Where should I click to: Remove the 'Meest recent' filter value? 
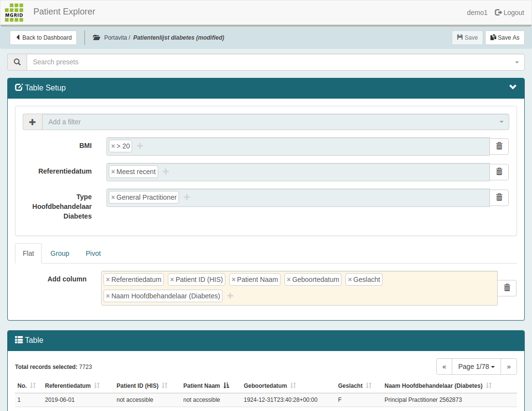113,172
